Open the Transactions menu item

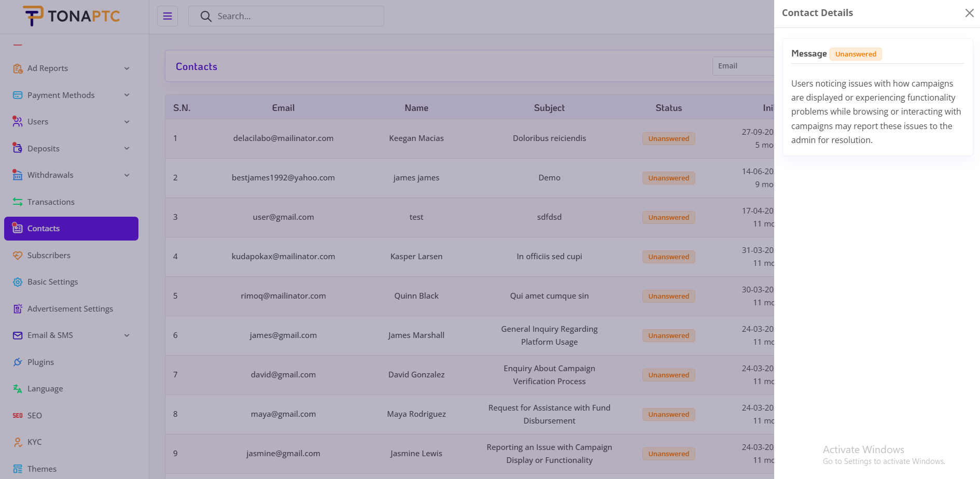point(71,202)
